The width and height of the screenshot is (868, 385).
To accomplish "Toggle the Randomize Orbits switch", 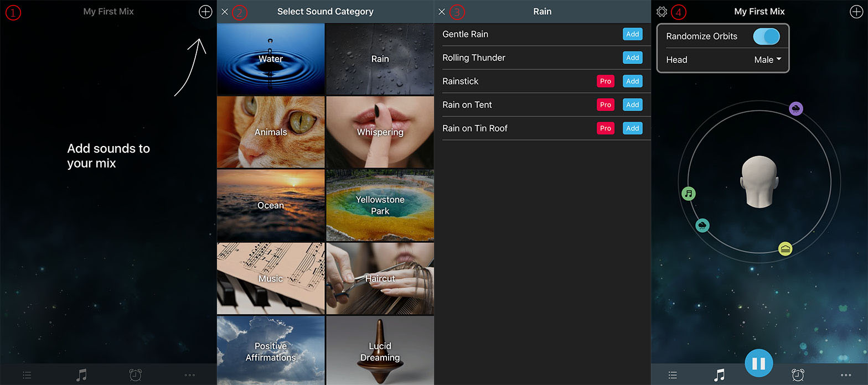I will [766, 37].
